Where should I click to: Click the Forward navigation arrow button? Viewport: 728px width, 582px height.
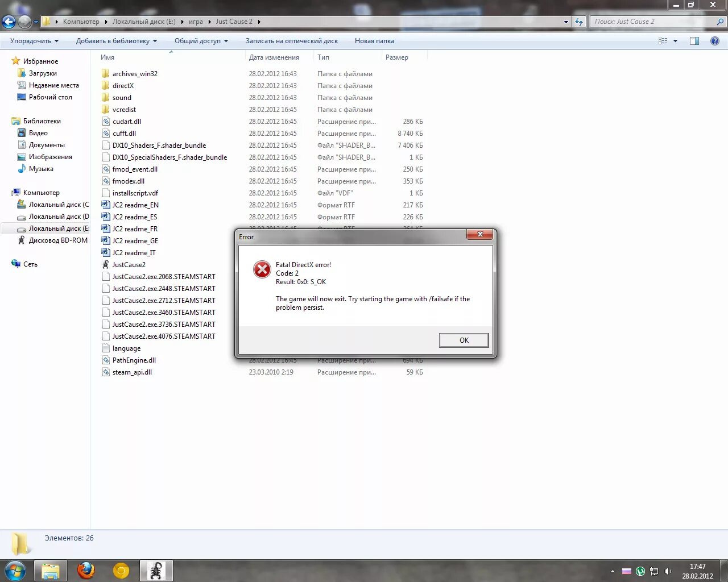[24, 22]
